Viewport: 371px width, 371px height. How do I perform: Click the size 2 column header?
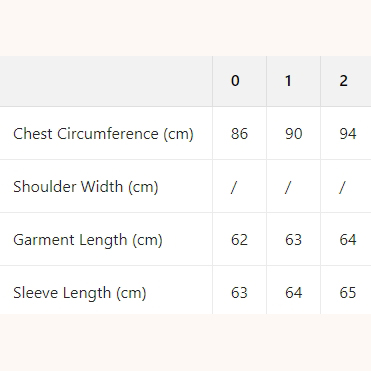click(343, 81)
